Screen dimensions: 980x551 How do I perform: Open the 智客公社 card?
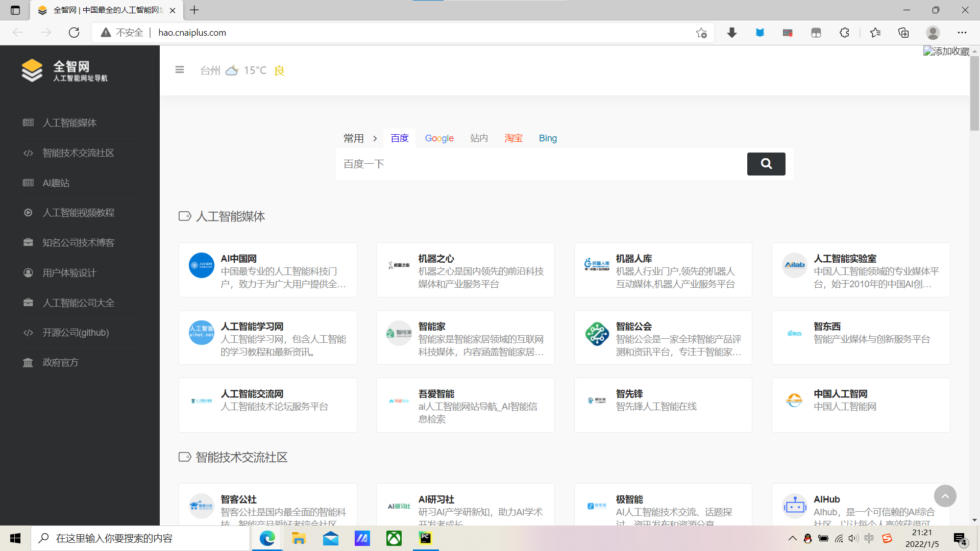(268, 505)
